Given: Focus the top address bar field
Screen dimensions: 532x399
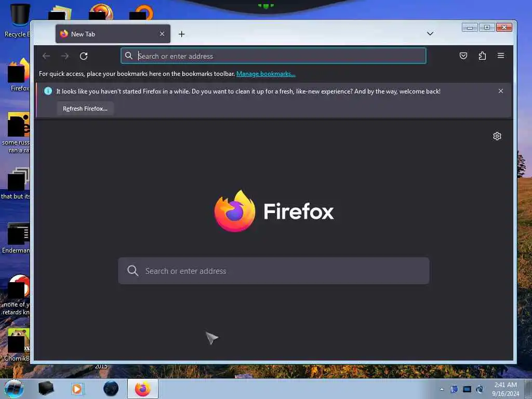Looking at the screenshot, I should (273, 56).
